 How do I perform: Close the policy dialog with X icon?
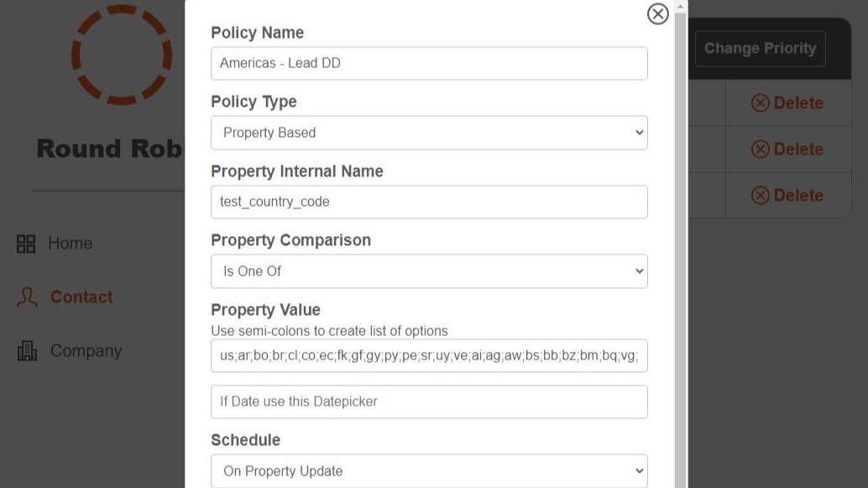pos(658,13)
